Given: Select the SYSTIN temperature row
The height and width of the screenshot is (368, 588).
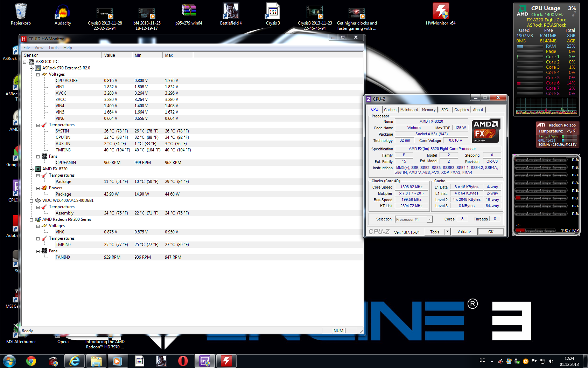Looking at the screenshot, I should [x=192, y=131].
